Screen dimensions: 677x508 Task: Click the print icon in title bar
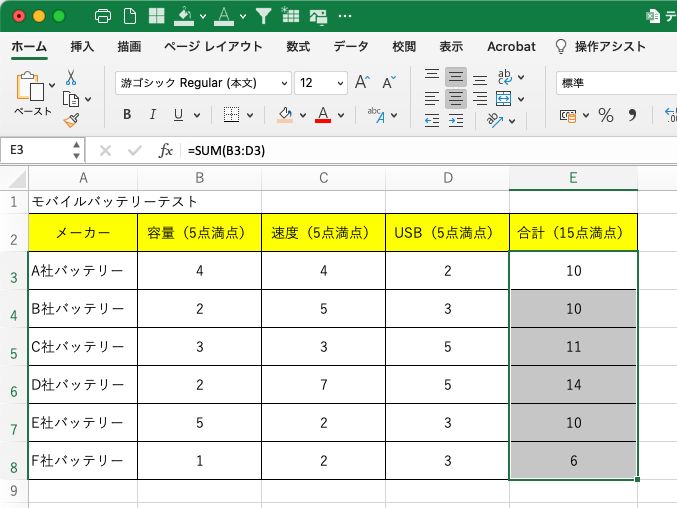pyautogui.click(x=102, y=16)
